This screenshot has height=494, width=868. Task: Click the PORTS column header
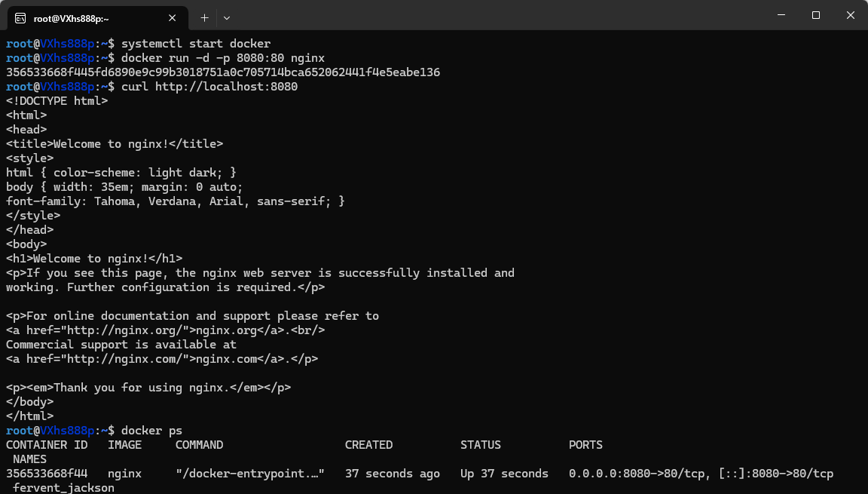coord(585,445)
